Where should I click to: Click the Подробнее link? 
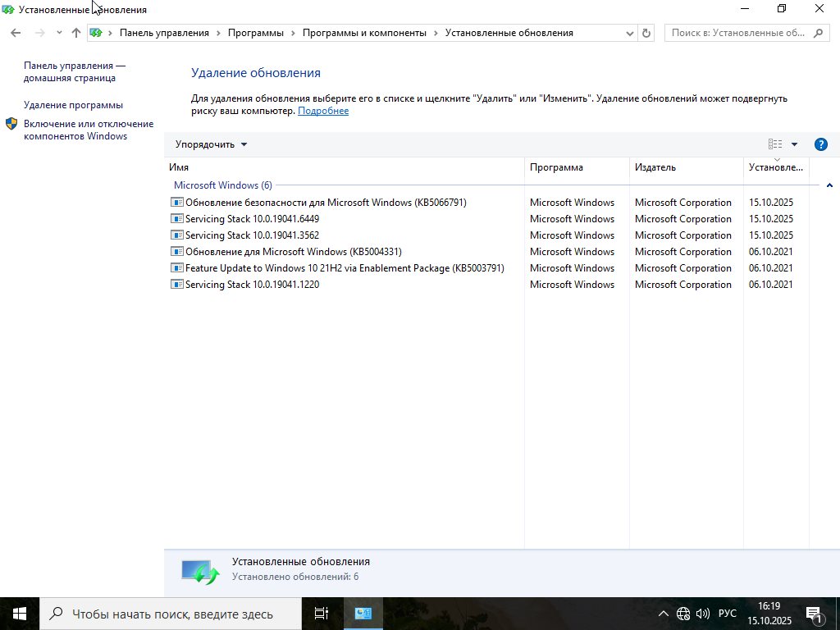[x=323, y=111]
